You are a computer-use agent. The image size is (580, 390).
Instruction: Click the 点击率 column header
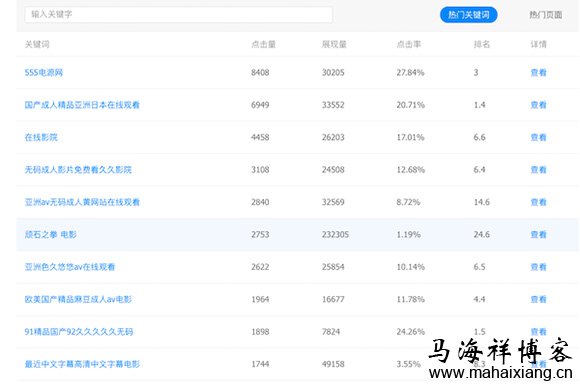coord(409,44)
